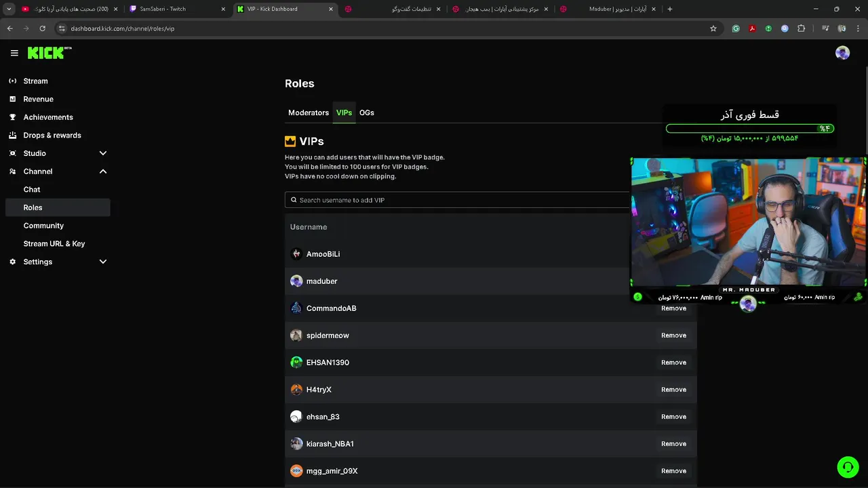Viewport: 868px width, 488px height.
Task: Click the username kiarash_NBA1
Action: 330,444
